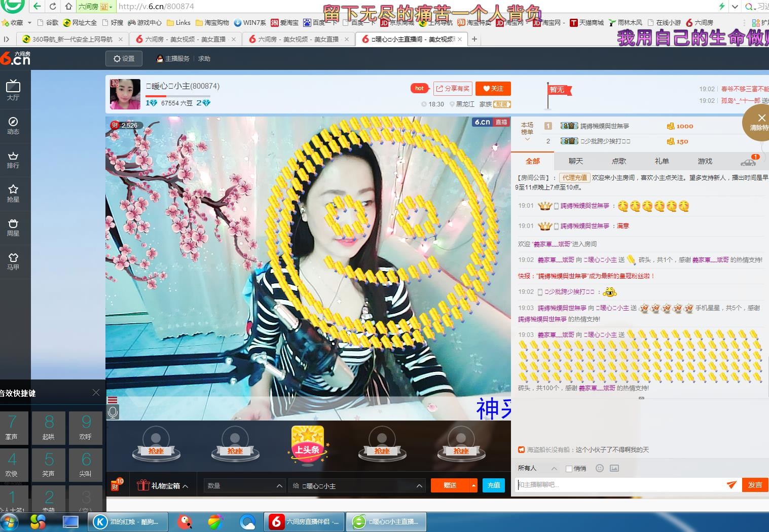Click the 关注 follow button
The height and width of the screenshot is (532, 769).
pos(493,88)
